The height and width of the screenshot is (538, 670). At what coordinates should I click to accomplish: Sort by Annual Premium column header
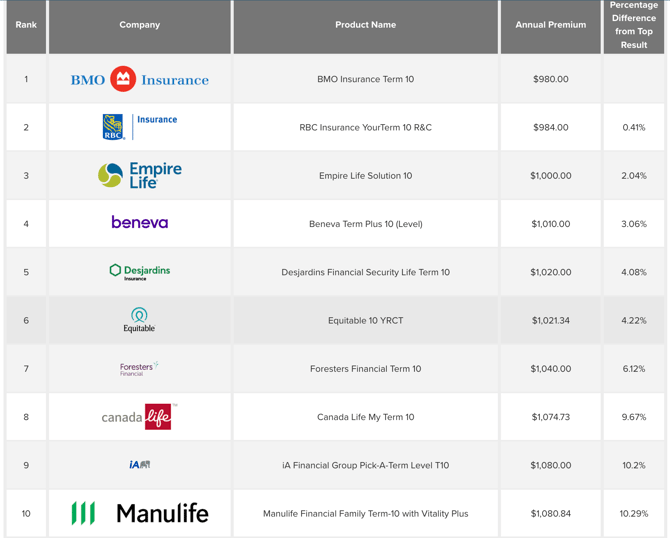[x=550, y=25]
